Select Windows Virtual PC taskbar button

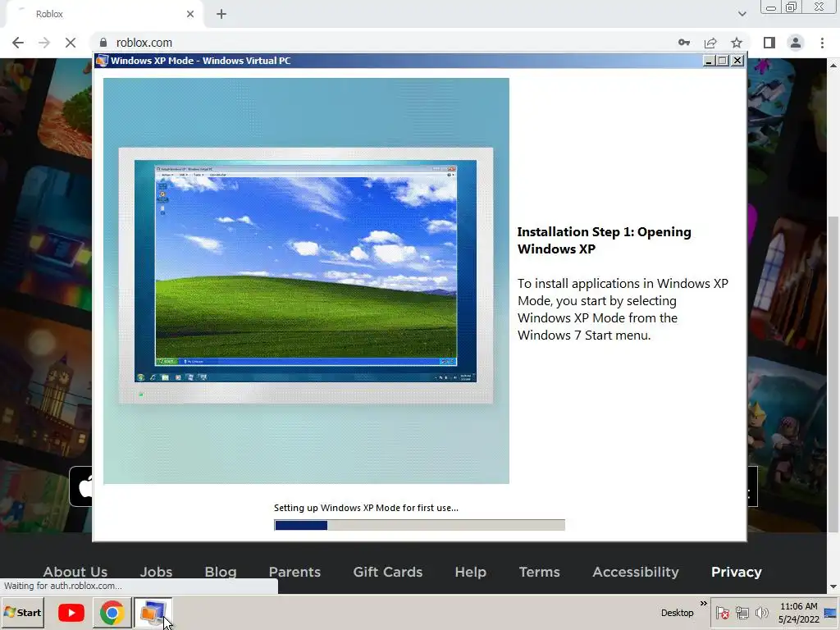[x=153, y=612]
